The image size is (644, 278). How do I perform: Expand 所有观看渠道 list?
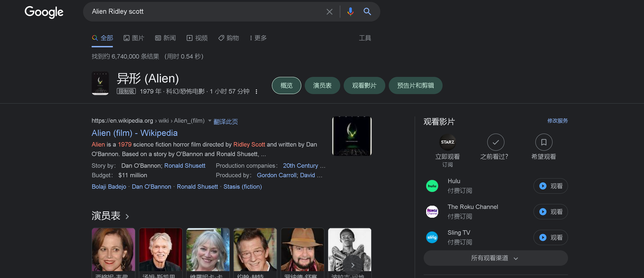tap(495, 258)
